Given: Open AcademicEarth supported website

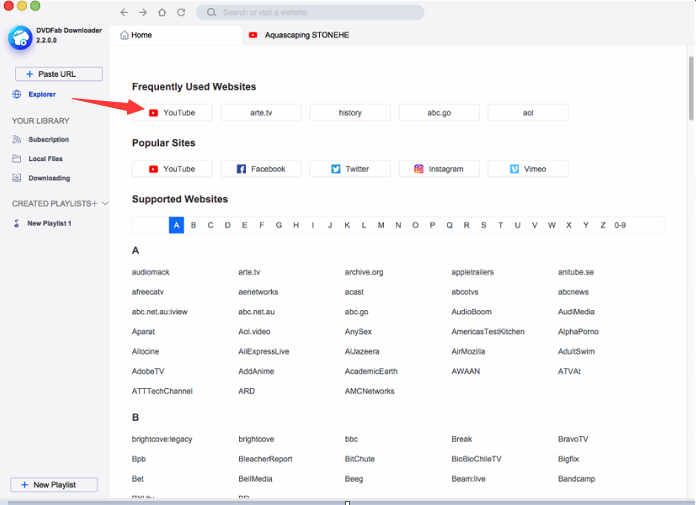Looking at the screenshot, I should [371, 371].
